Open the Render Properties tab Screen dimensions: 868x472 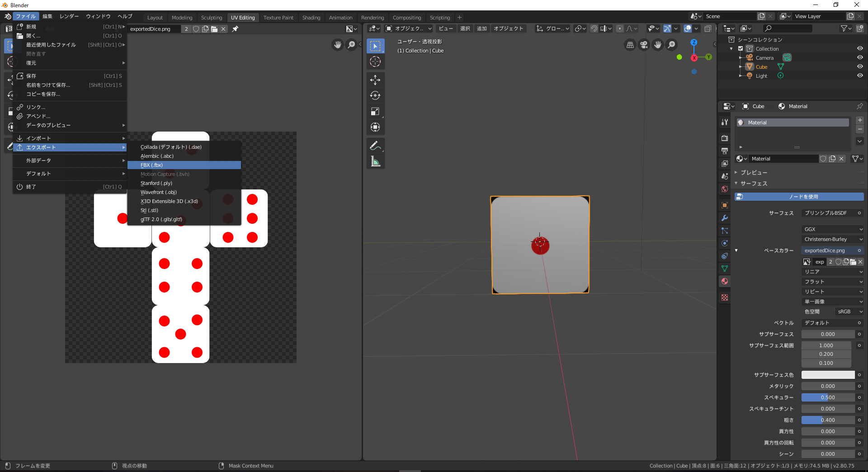click(725, 138)
